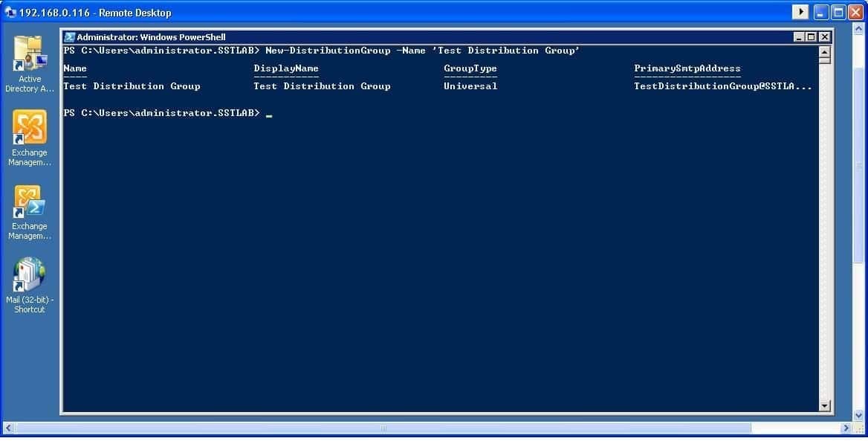Click the right arrow of the horizontal scrollbar

pos(846,428)
